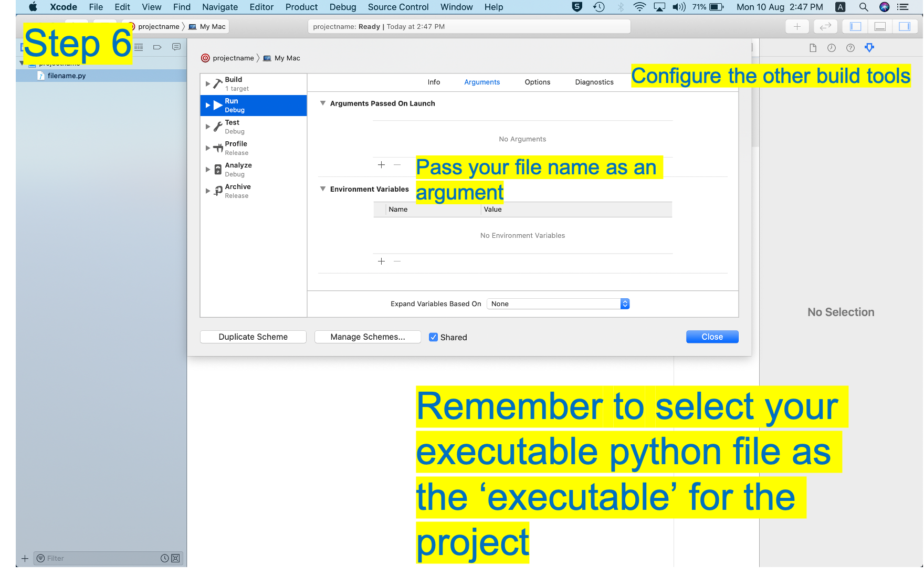Switch to the Diagnostics tab
The width and height of the screenshot is (924, 586).
[x=594, y=82]
